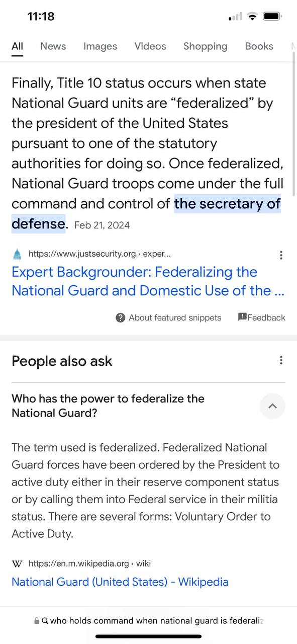Image resolution: width=297 pixels, height=644 pixels.
Task: Open the Expert Backgrounder article link
Action: [x=147, y=281]
